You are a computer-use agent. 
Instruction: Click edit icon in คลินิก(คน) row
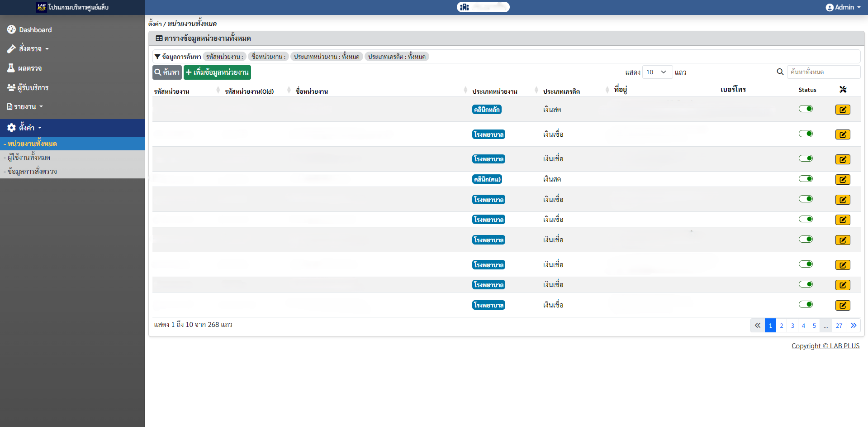842,180
